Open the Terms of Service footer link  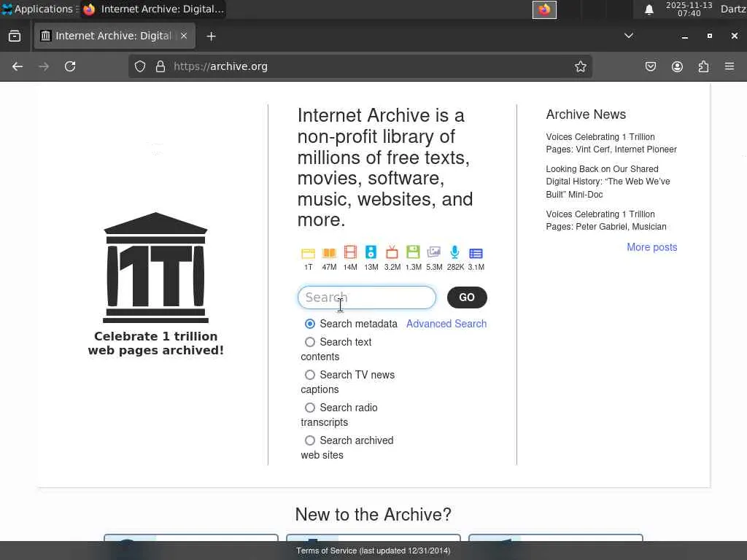[x=373, y=551]
